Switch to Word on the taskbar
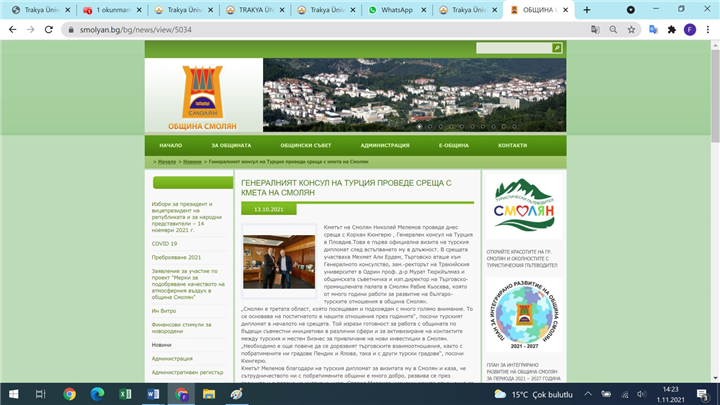Viewport: 720px width, 405px height. (153, 394)
